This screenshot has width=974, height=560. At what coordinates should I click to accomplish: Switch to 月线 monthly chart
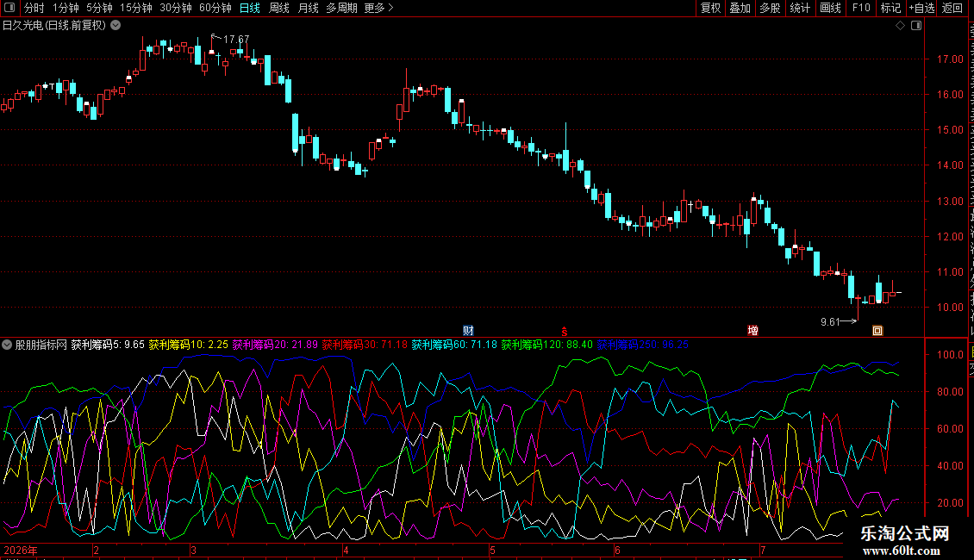coord(308,8)
